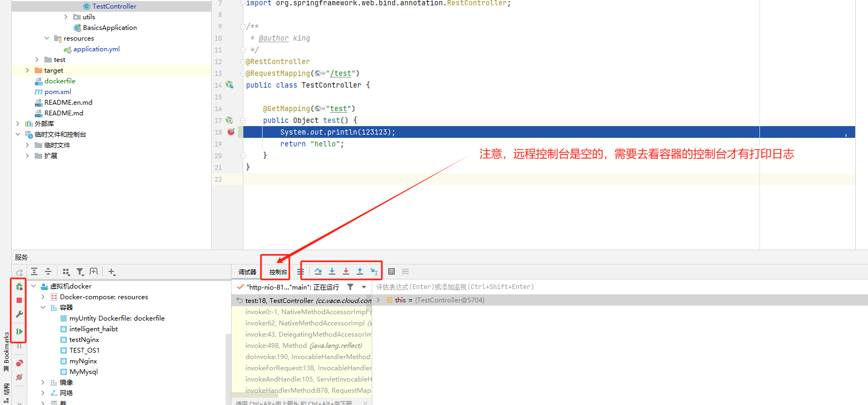This screenshot has width=868, height=405.
Task: Select testNginx container
Action: [84, 339]
